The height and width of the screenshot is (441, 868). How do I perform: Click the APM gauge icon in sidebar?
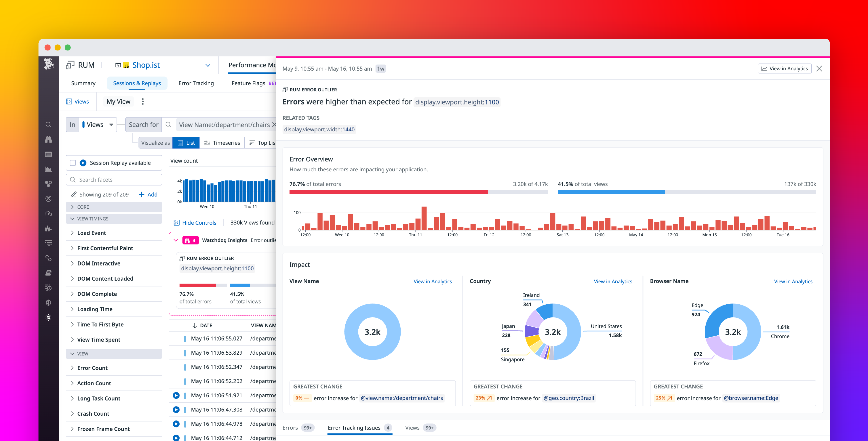(x=48, y=213)
